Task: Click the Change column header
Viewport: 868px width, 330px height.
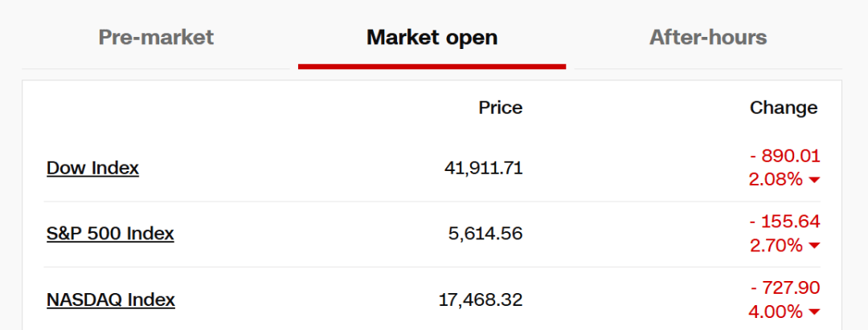Action: pyautogui.click(x=783, y=108)
